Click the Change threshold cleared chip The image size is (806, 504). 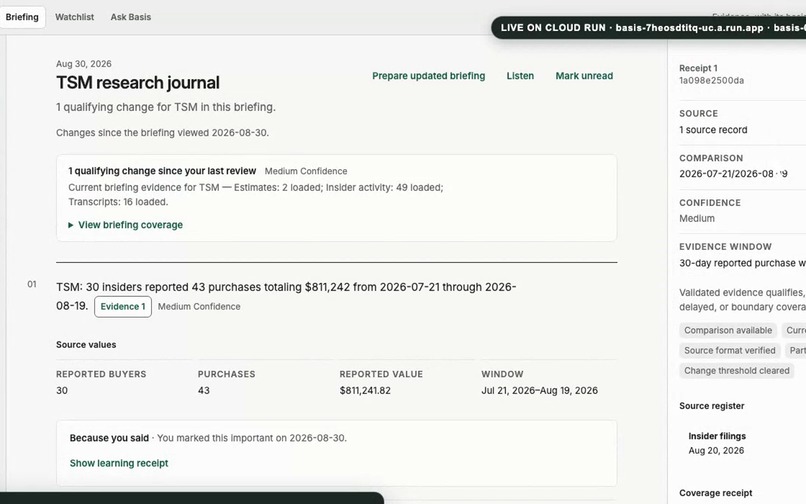(x=736, y=370)
